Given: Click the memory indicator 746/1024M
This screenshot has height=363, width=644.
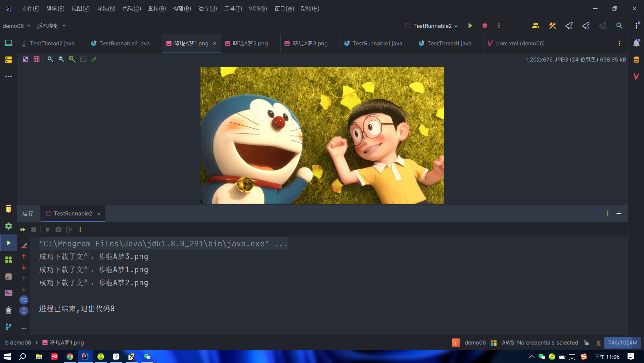Looking at the screenshot, I should [x=623, y=342].
